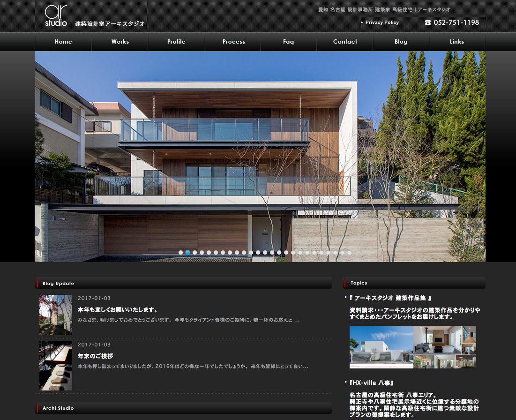This screenshot has width=516, height=420.
Task: Go to the Works page
Action: 120,42
